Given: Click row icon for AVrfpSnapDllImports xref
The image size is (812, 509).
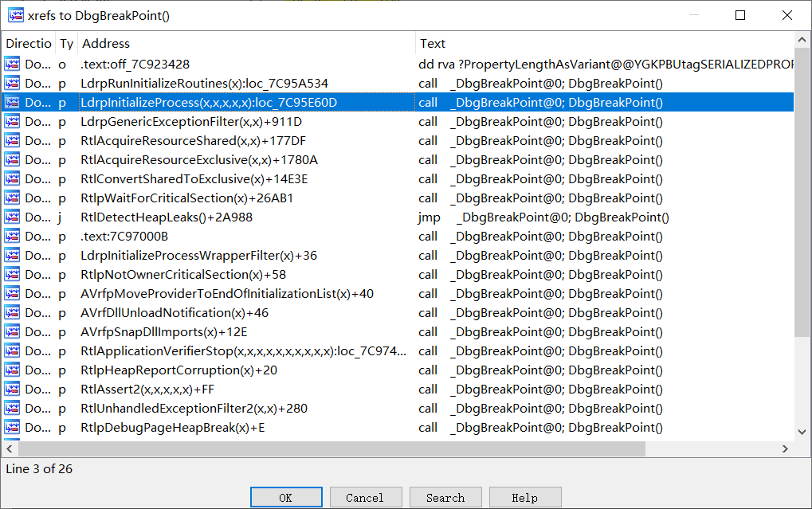Looking at the screenshot, I should coord(12,331).
